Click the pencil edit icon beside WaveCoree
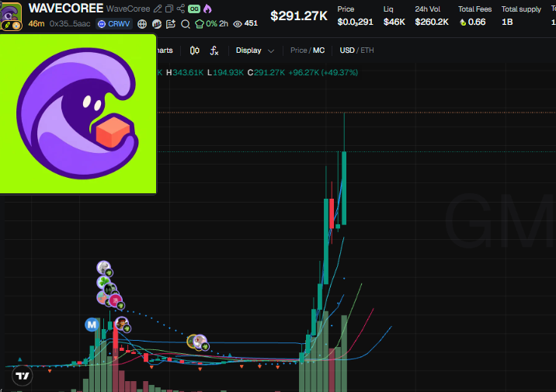 (x=158, y=9)
